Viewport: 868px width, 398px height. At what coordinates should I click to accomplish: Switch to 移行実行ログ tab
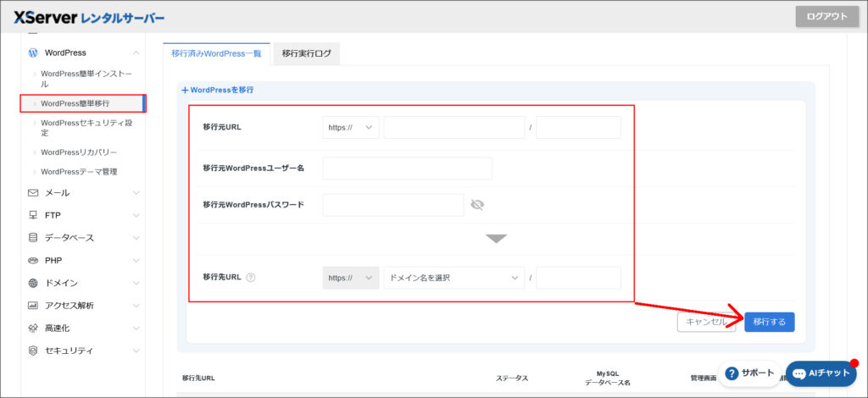307,53
